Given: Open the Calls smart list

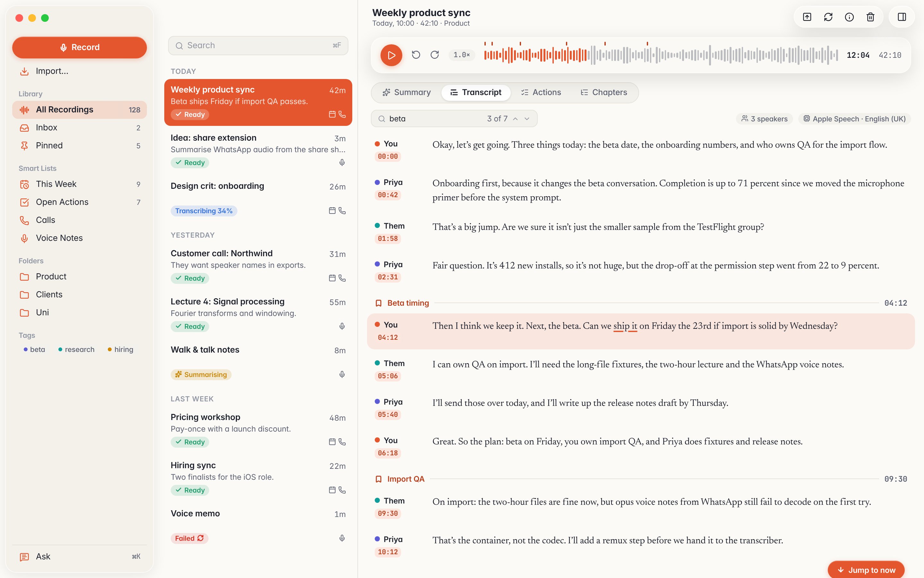Looking at the screenshot, I should 80,220.
